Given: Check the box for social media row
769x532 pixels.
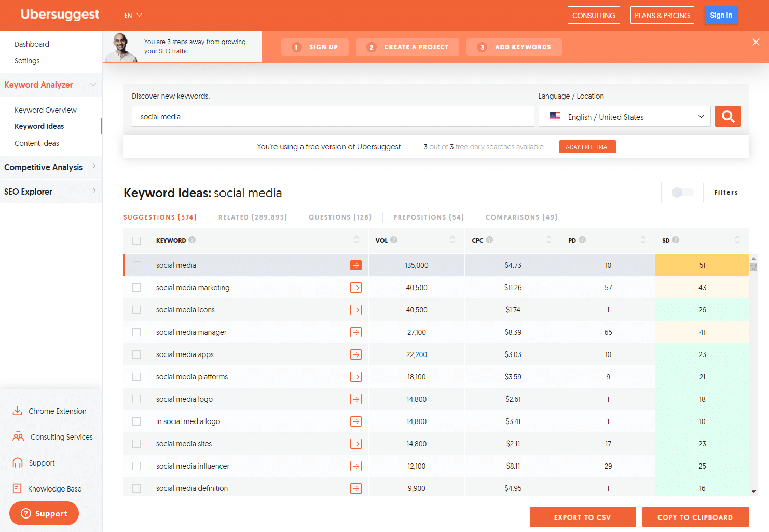Looking at the screenshot, I should [136, 265].
